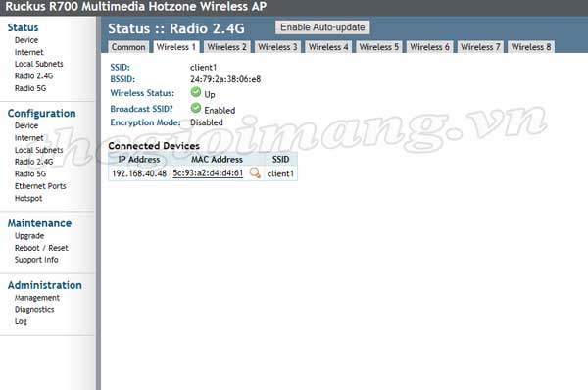Screen dimensions: 588x390
Task: Open Radio 5G under Configuration
Action: pyautogui.click(x=30, y=174)
